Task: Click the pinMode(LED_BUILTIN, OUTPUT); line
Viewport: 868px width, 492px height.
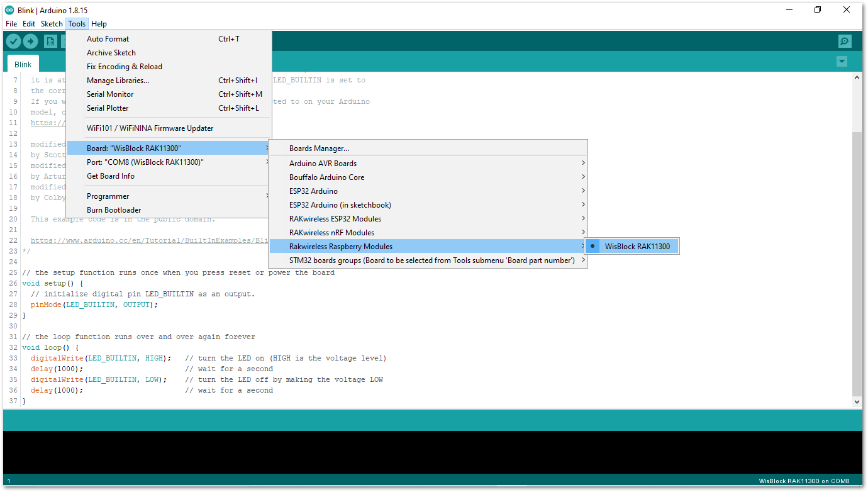Action: coord(94,305)
